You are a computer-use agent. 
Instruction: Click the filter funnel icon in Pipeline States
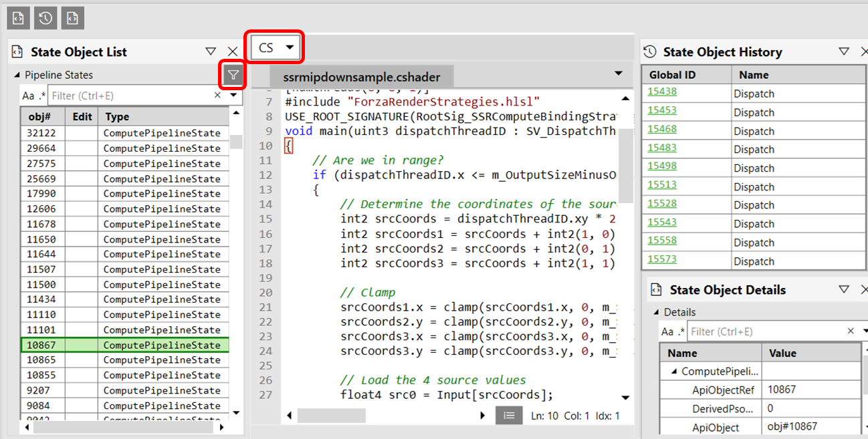pos(233,76)
